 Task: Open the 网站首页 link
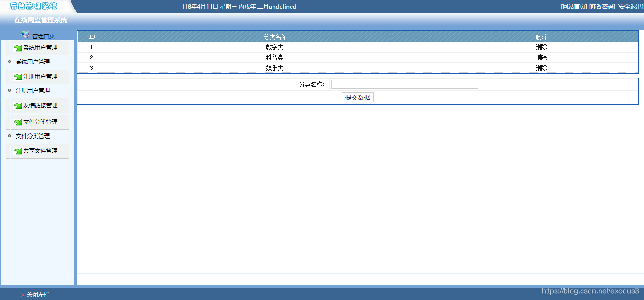click(573, 7)
